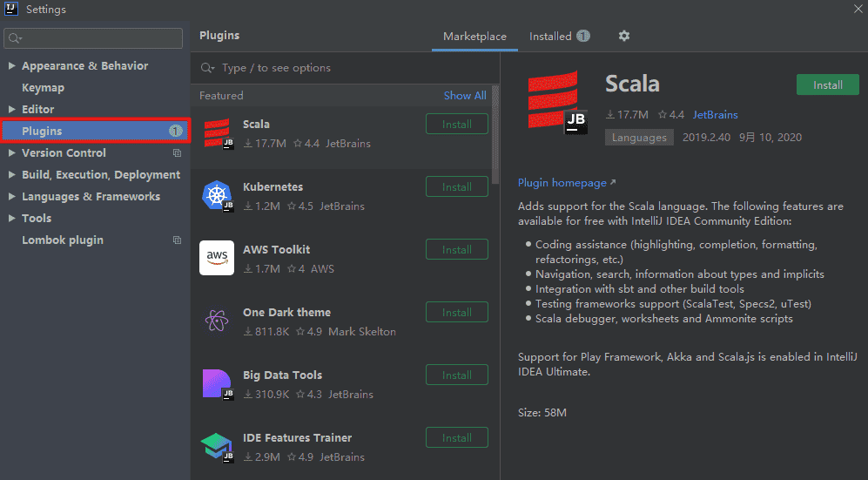Click Mark Skelton vendor name

coord(362,332)
